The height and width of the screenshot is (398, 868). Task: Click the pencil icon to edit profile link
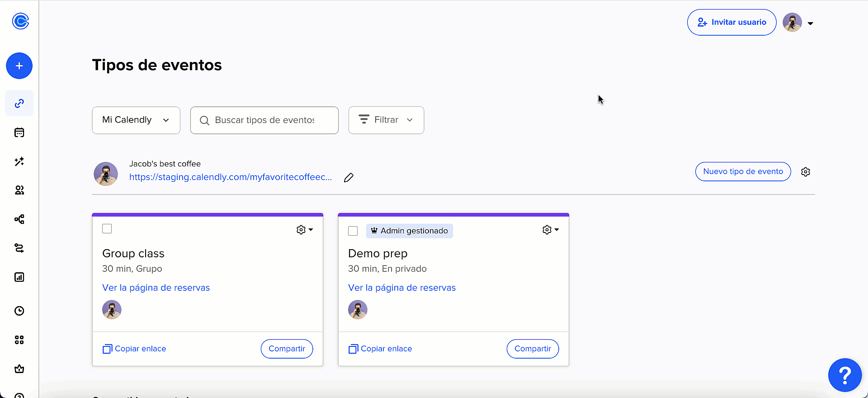point(349,177)
